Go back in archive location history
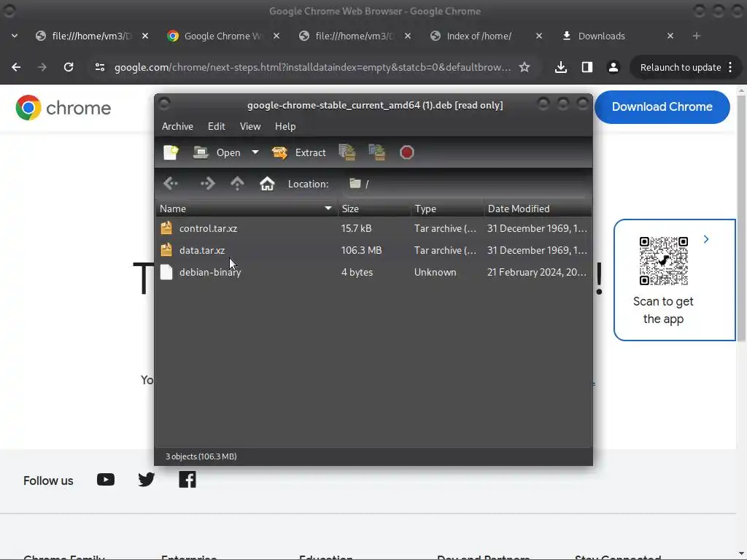The height and width of the screenshot is (560, 747). (171, 183)
